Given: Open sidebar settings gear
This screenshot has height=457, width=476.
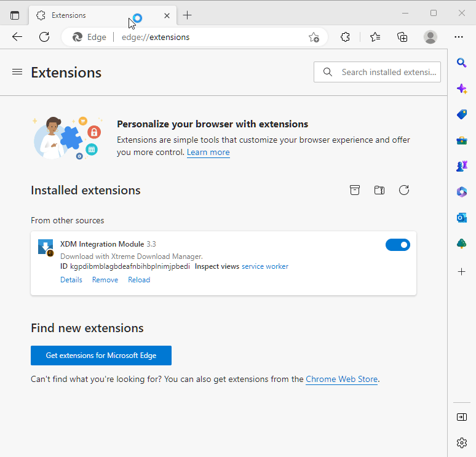Looking at the screenshot, I should [462, 443].
